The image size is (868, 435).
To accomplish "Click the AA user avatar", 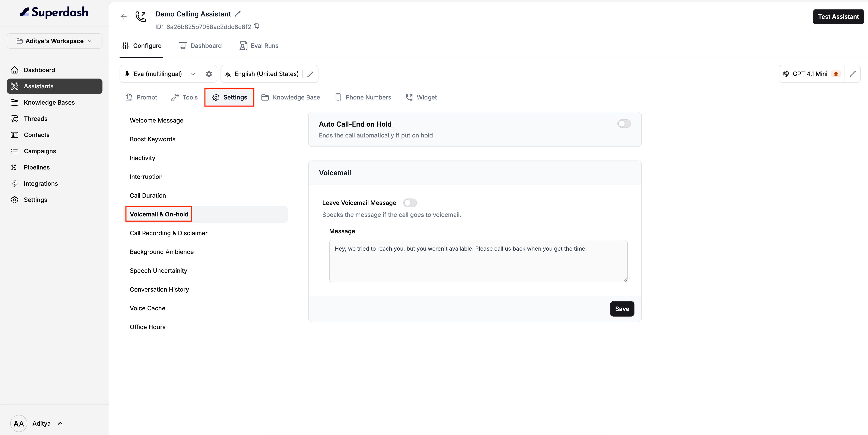I will pos(19,423).
